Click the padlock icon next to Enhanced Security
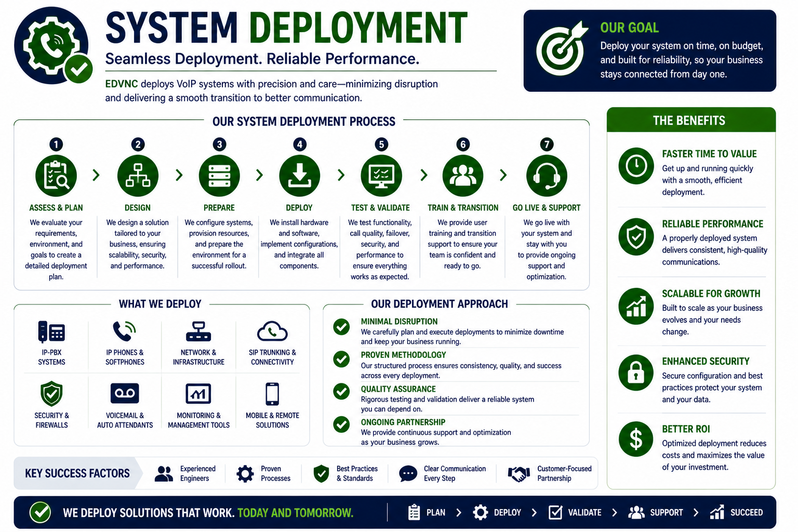Image resolution: width=798 pixels, height=532 pixels. [636, 373]
